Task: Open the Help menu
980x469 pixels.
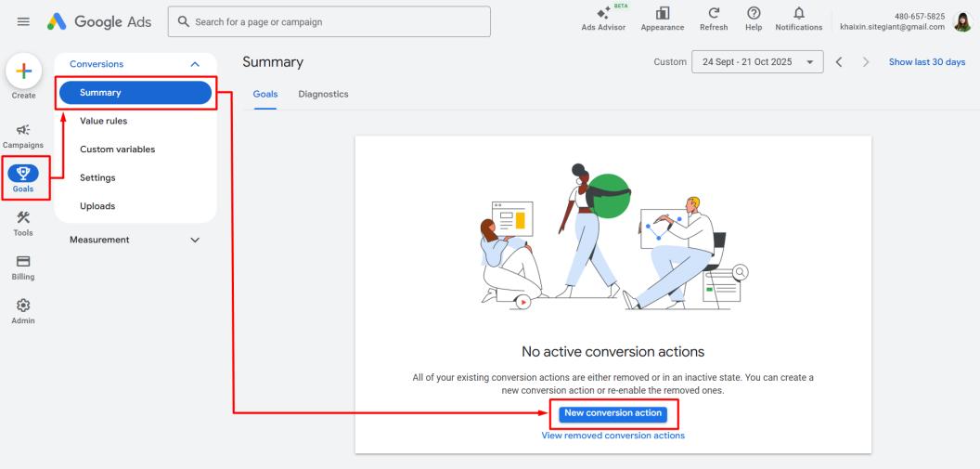Action: (x=754, y=14)
